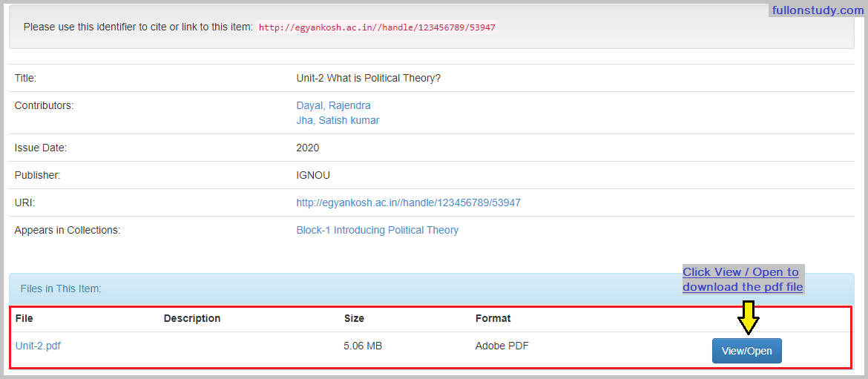Screen dimensions: 868x379
Task: Open contributor Dayal, Rajendra link
Action: pos(334,105)
